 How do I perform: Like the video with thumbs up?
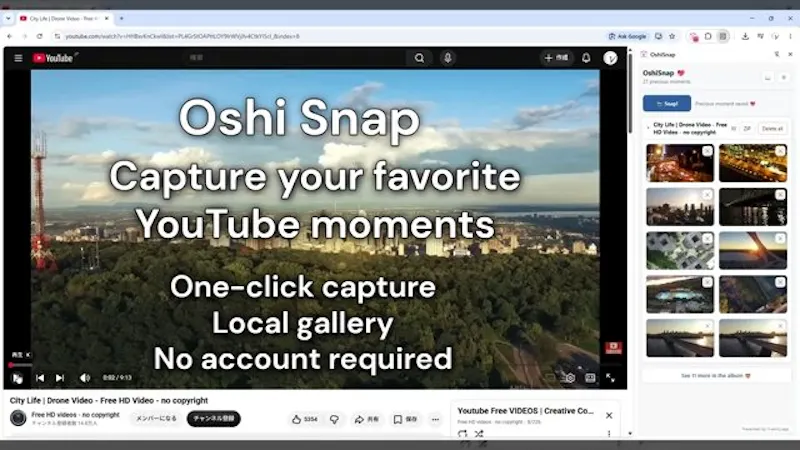pos(305,419)
